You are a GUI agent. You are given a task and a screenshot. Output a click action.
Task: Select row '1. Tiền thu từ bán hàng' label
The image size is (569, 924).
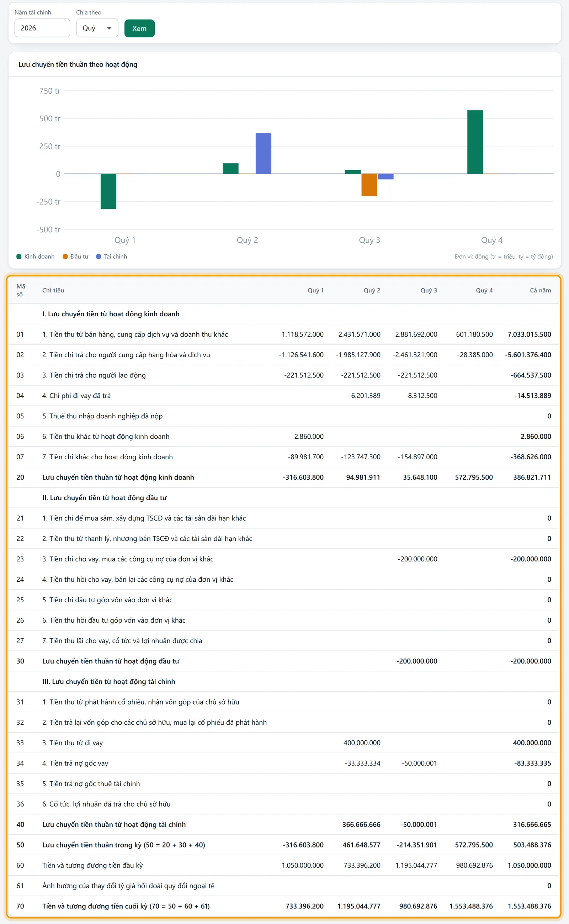click(135, 334)
